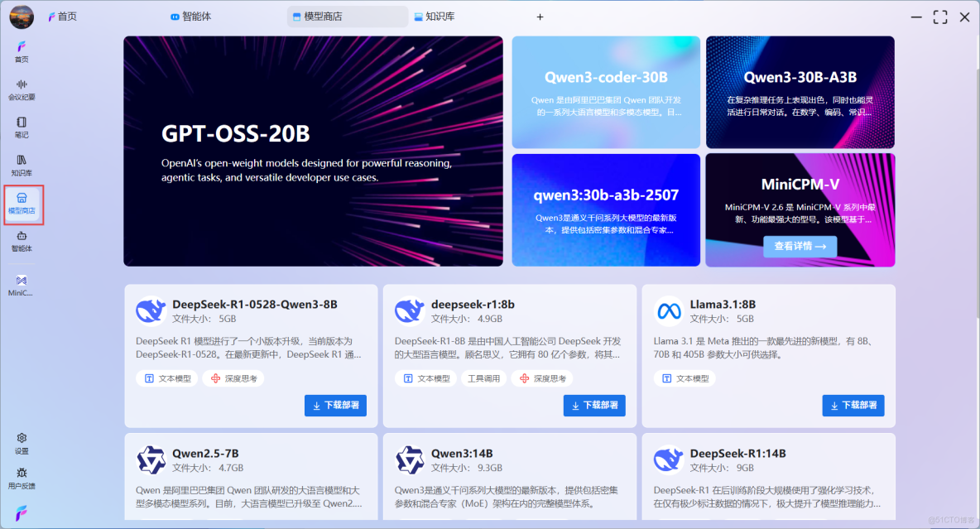This screenshot has width=980, height=529.
Task: Select 模型商店 in the sidebar
Action: coord(22,204)
